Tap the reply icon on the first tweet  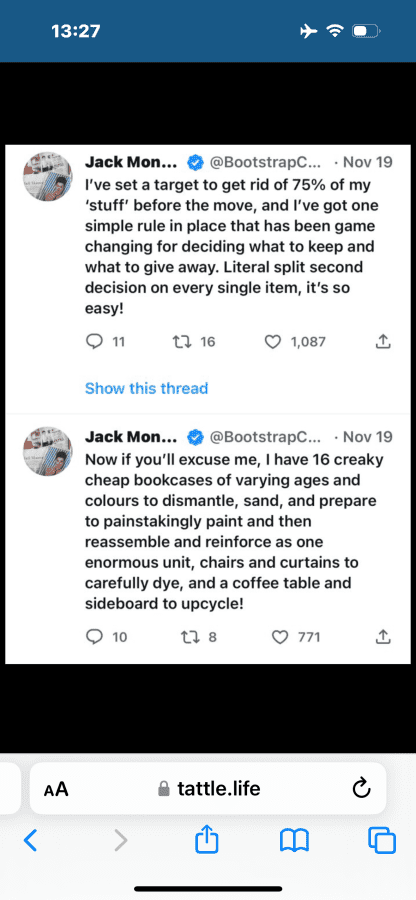coord(94,342)
